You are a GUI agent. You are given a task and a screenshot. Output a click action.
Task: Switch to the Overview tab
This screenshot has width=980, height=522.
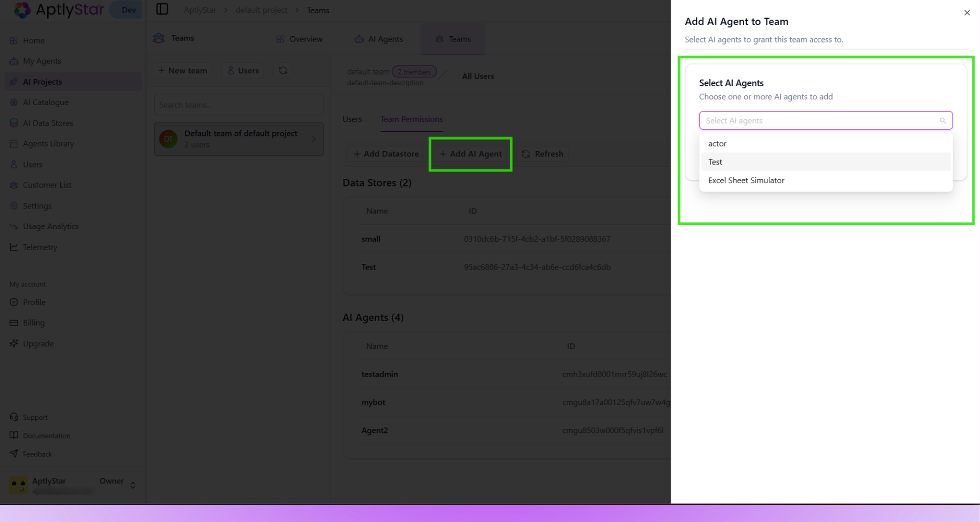(x=299, y=39)
